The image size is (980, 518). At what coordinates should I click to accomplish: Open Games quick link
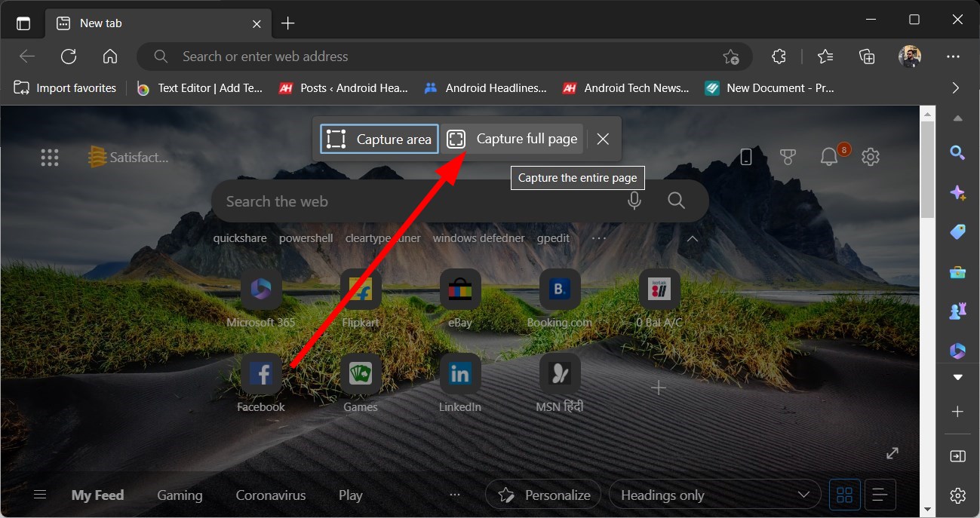coord(361,384)
